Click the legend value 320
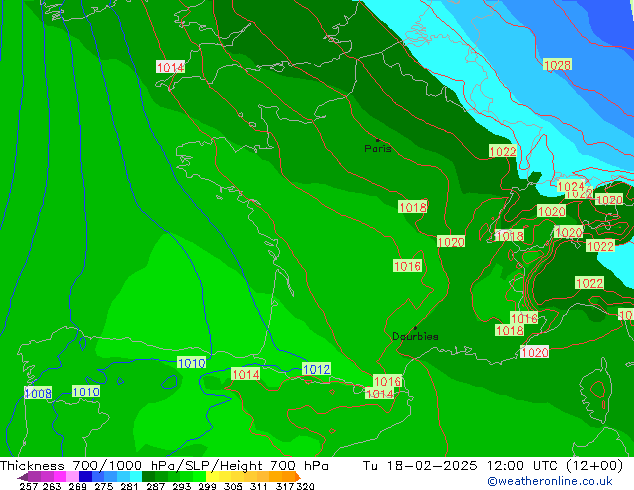The image size is (634, 490). (305, 486)
